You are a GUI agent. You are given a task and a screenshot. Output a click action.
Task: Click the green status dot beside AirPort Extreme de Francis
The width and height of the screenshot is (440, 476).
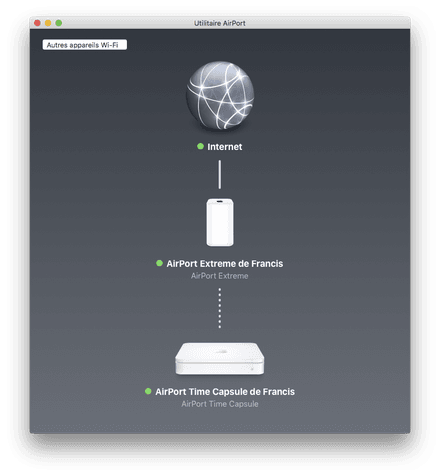coord(159,263)
